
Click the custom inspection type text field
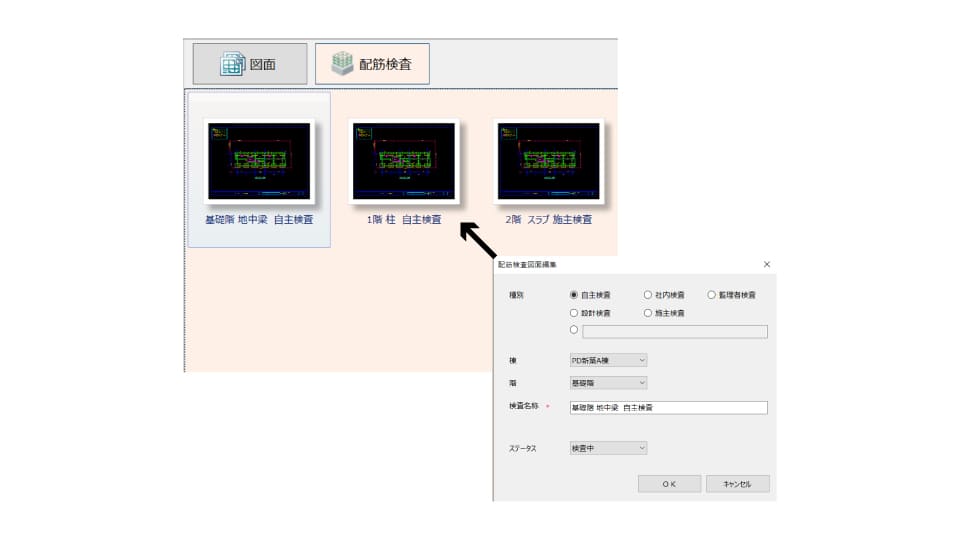[x=675, y=332]
